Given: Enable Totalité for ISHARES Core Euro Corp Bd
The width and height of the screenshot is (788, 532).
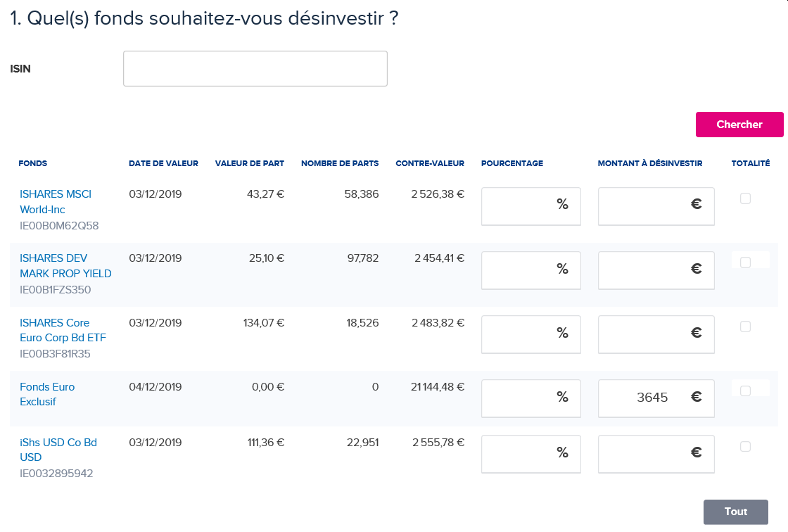Looking at the screenshot, I should point(745,327).
